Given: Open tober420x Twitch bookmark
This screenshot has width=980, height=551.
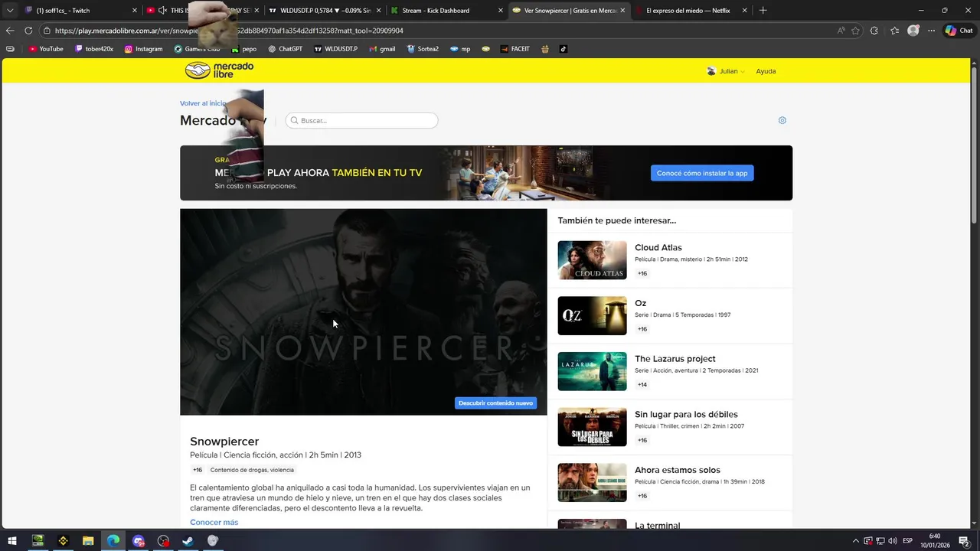Looking at the screenshot, I should [x=94, y=49].
